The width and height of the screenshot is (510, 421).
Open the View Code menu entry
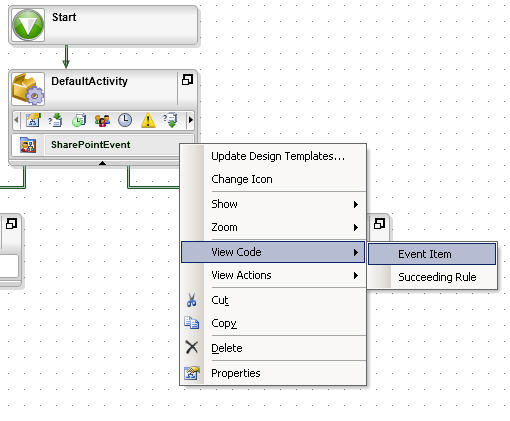tap(273, 252)
